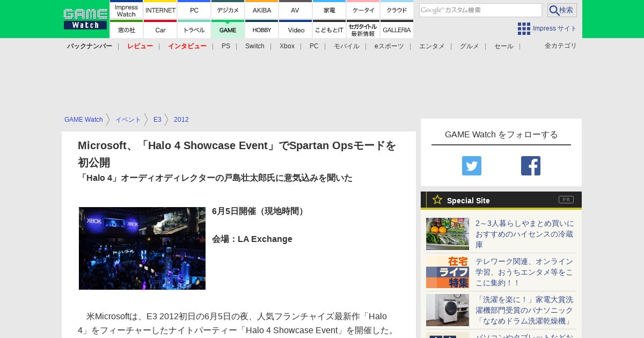Focus the Google custom search field
The width and height of the screenshot is (644, 338).
(x=480, y=10)
